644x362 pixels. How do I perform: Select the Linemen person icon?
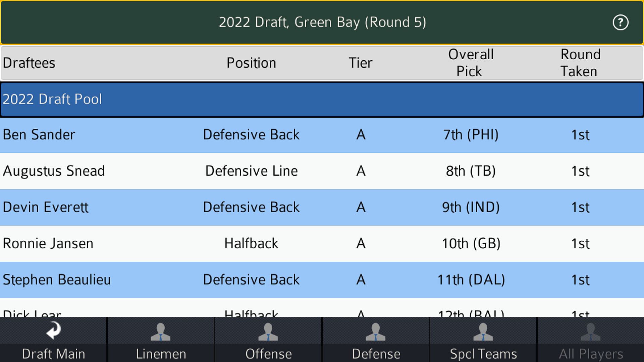[161, 332]
